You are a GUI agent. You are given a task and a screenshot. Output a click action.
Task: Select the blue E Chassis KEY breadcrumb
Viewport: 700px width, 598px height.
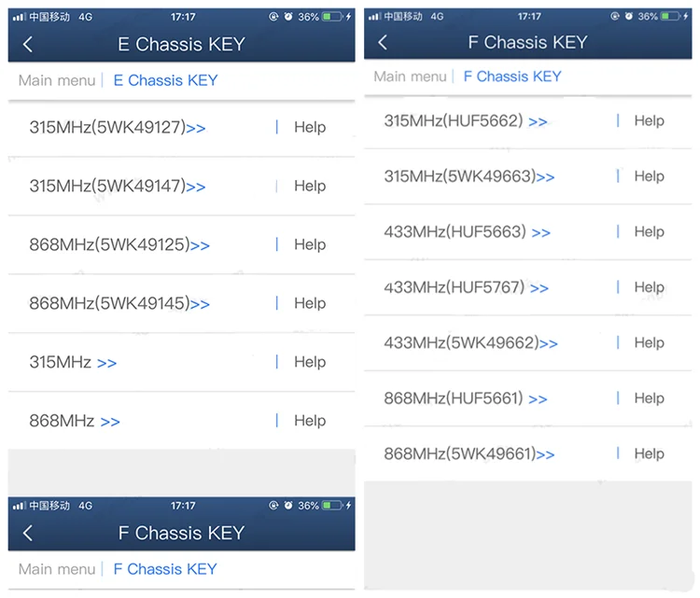pyautogui.click(x=165, y=80)
